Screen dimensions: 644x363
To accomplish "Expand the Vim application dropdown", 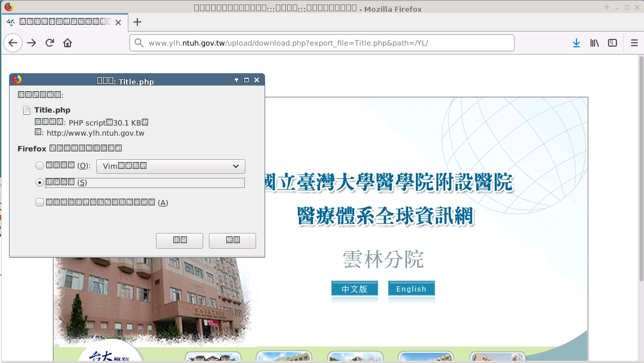I will pos(171,167).
